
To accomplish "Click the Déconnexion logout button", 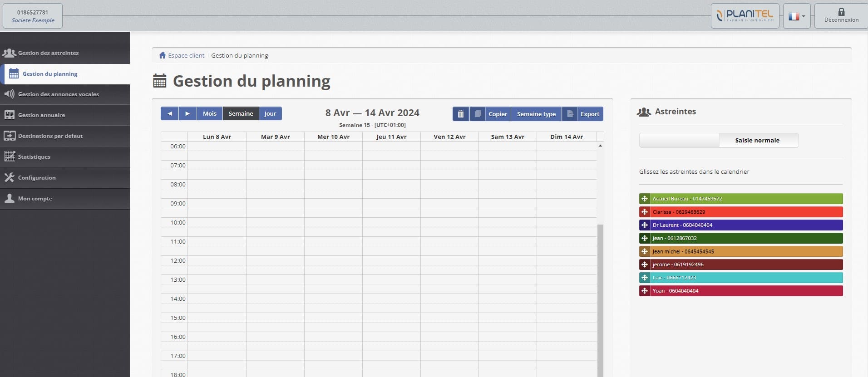I will coord(841,16).
